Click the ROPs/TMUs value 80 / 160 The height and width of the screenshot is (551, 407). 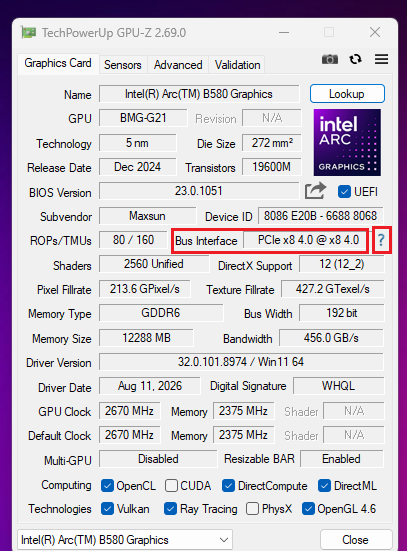[x=133, y=240]
